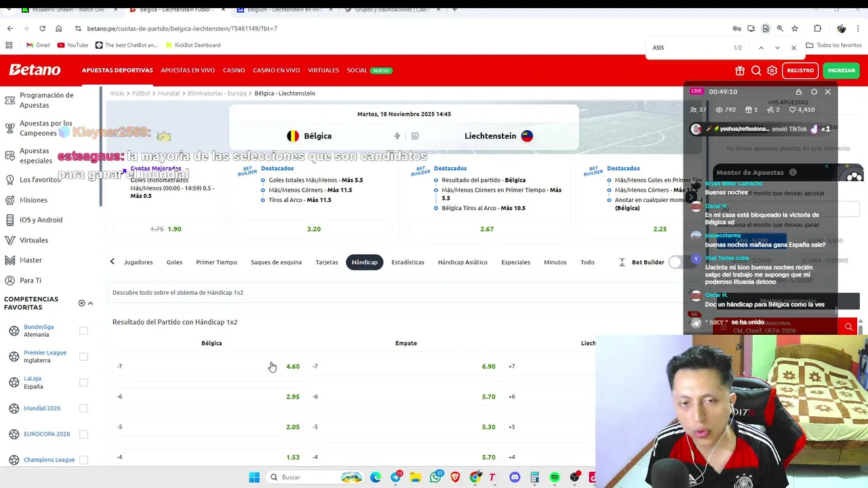The width and height of the screenshot is (868, 488).
Task: Check the Champions League checkbox
Action: pos(83,460)
